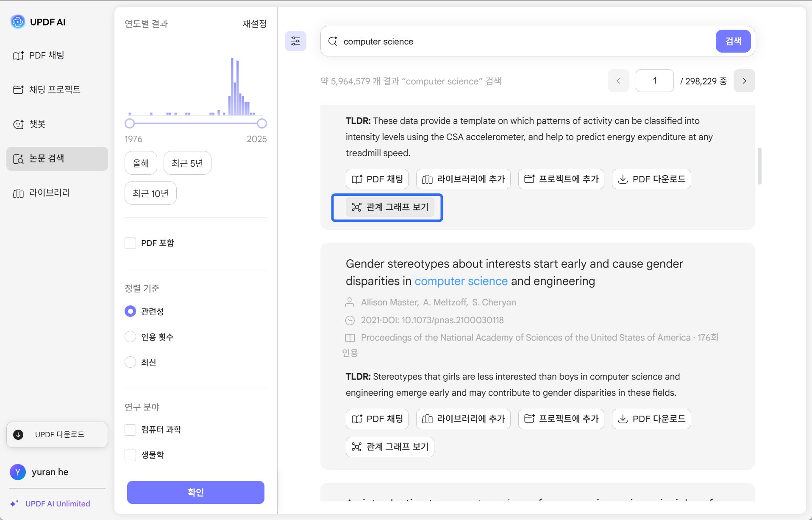The image size is (812, 520).
Task: Add treadmill TLDR result to 라이브러리
Action: (x=463, y=179)
